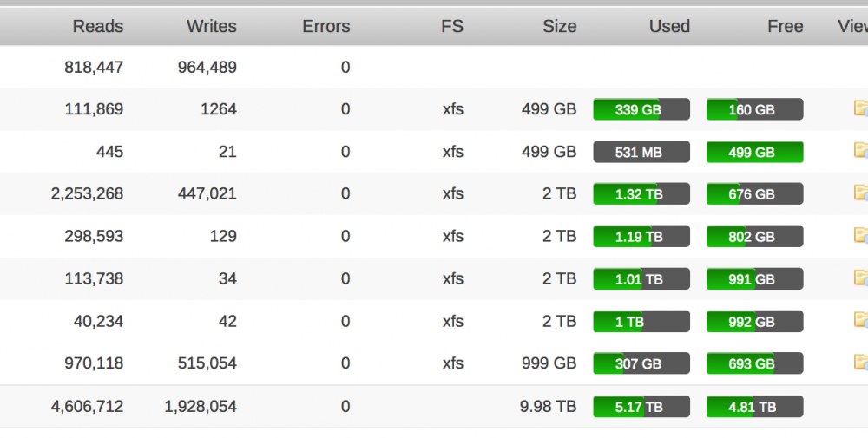Click the Writes column header

click(212, 26)
